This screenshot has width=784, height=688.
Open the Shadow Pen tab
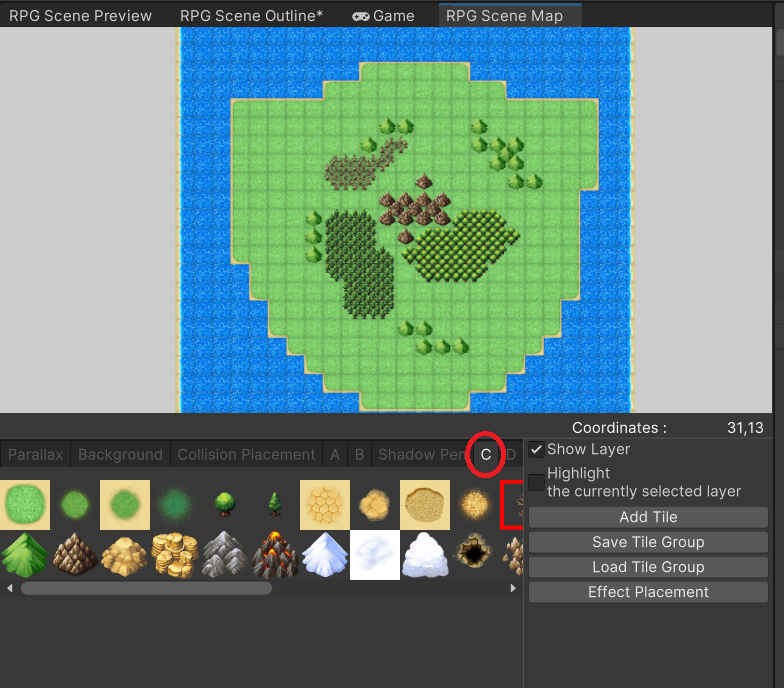click(420, 454)
